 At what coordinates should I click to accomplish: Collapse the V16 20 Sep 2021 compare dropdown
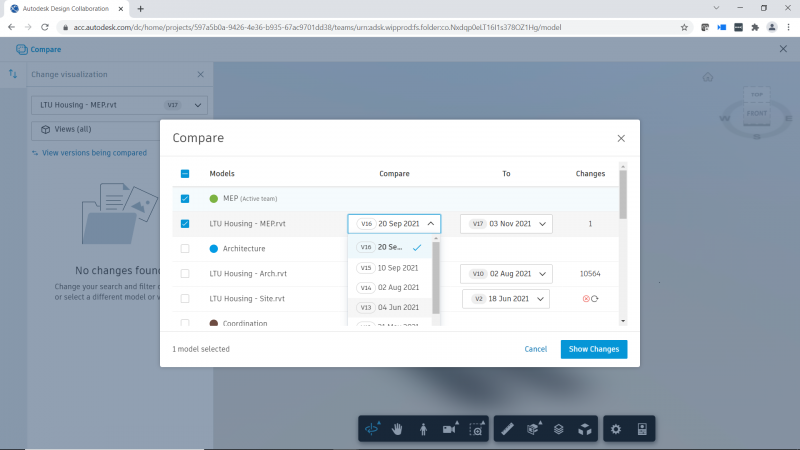pos(394,224)
